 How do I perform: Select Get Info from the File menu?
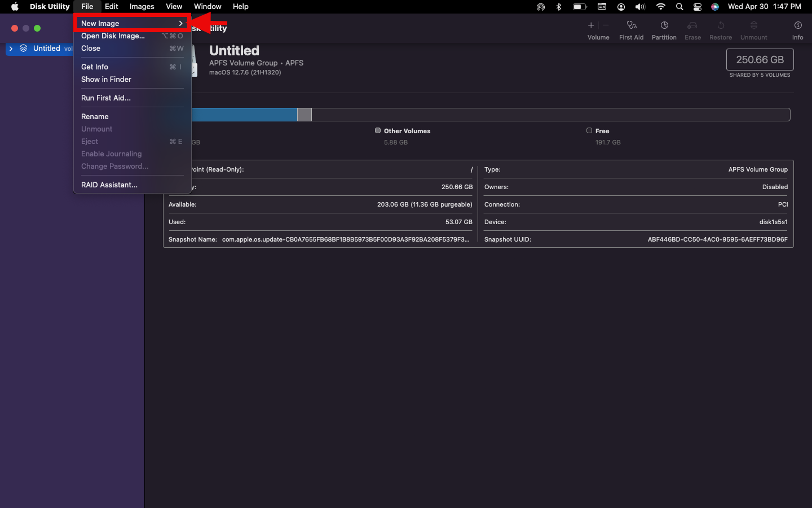pyautogui.click(x=95, y=67)
